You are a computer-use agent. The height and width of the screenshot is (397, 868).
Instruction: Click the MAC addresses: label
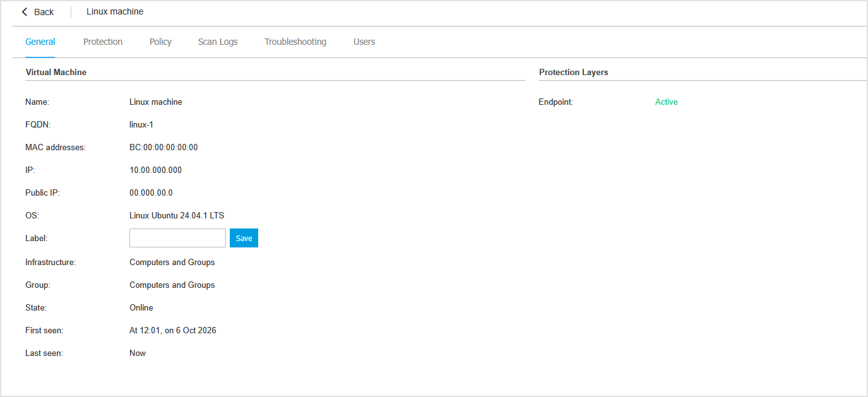56,147
